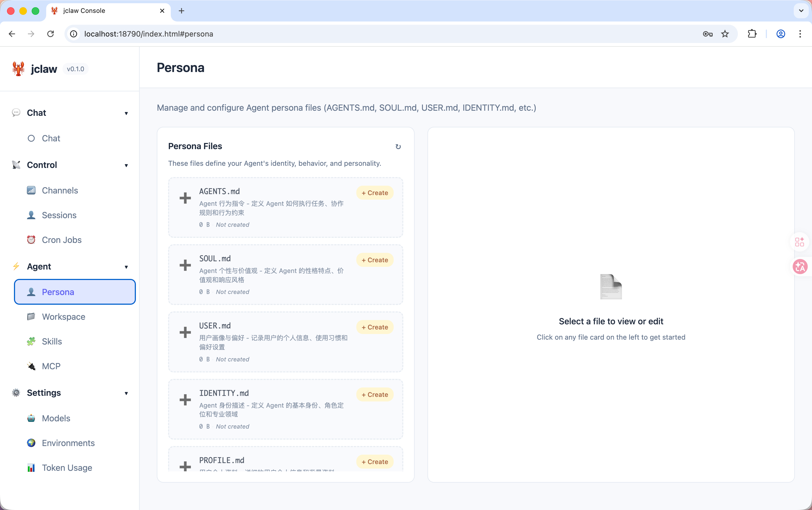Go back to the previous page

pos(12,34)
